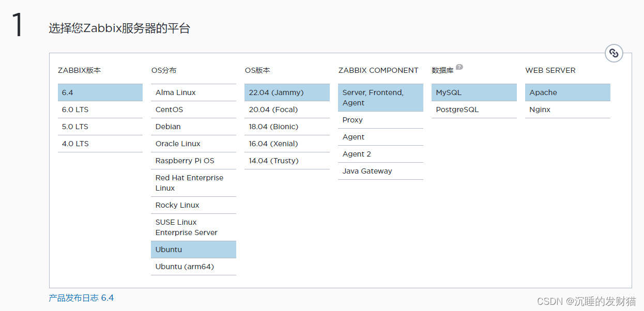This screenshot has width=644, height=311.
Task: Choose Raspberry Pi OS distribution
Action: click(193, 161)
